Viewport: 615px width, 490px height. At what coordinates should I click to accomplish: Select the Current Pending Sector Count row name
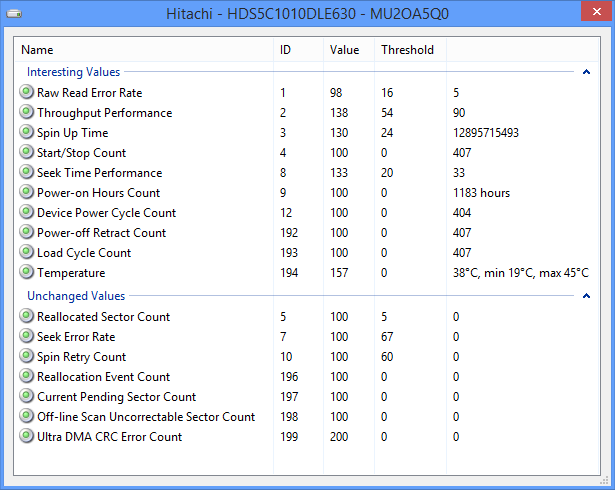coord(116,397)
